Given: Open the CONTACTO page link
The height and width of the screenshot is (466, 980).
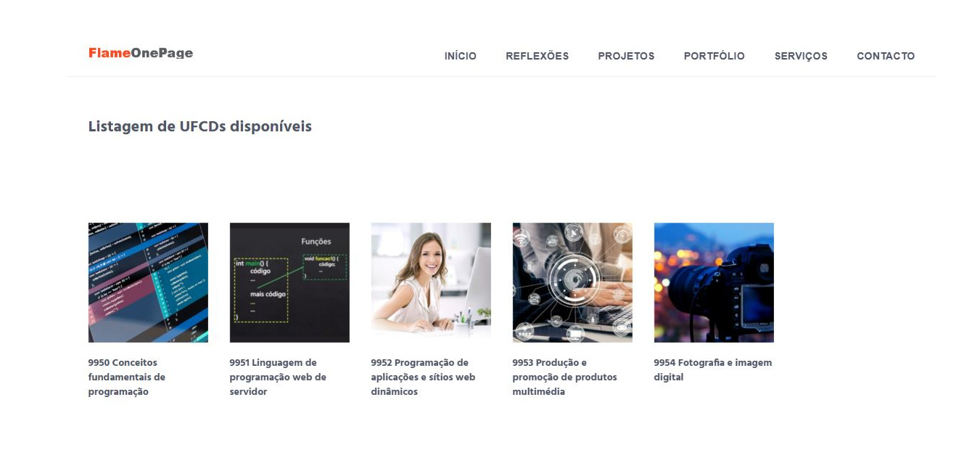Looking at the screenshot, I should point(886,56).
